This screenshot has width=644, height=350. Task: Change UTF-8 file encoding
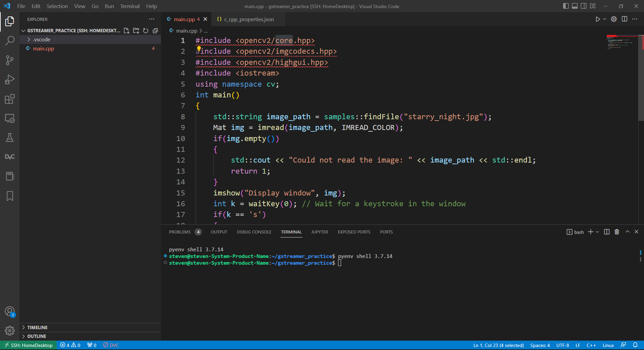point(562,345)
